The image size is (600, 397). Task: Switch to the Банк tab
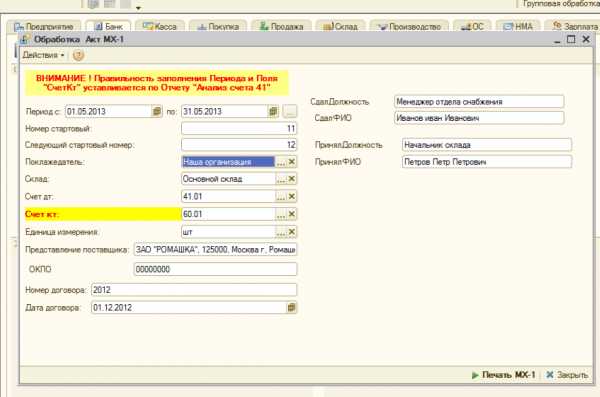pyautogui.click(x=108, y=26)
